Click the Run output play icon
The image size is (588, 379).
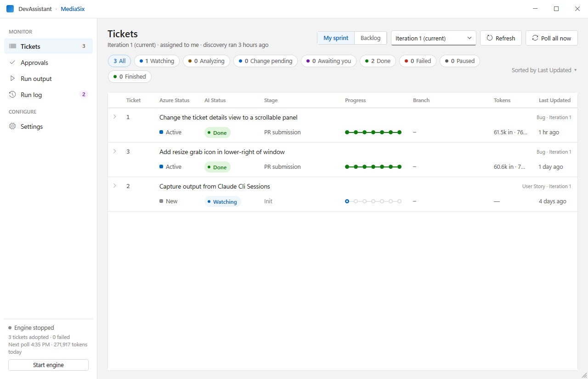tap(12, 79)
